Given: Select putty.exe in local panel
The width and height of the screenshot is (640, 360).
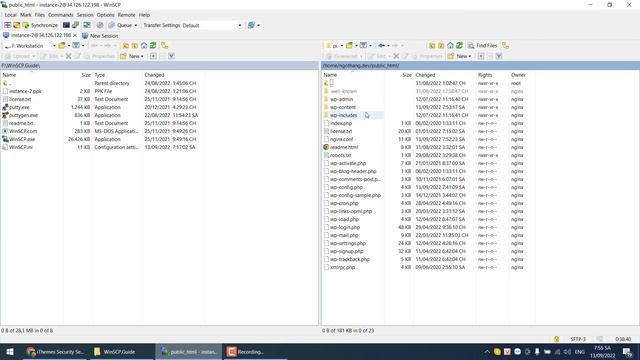Looking at the screenshot, I should click(19, 107).
